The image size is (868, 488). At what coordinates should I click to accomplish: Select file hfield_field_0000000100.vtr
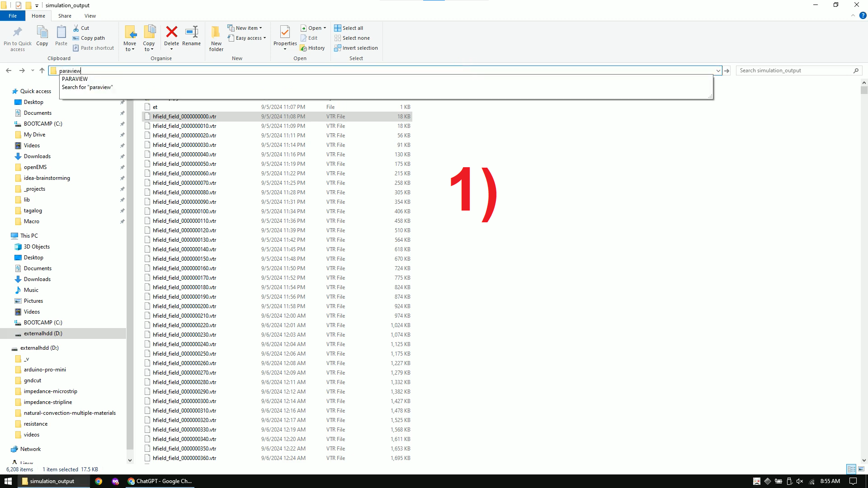pos(277,211)
